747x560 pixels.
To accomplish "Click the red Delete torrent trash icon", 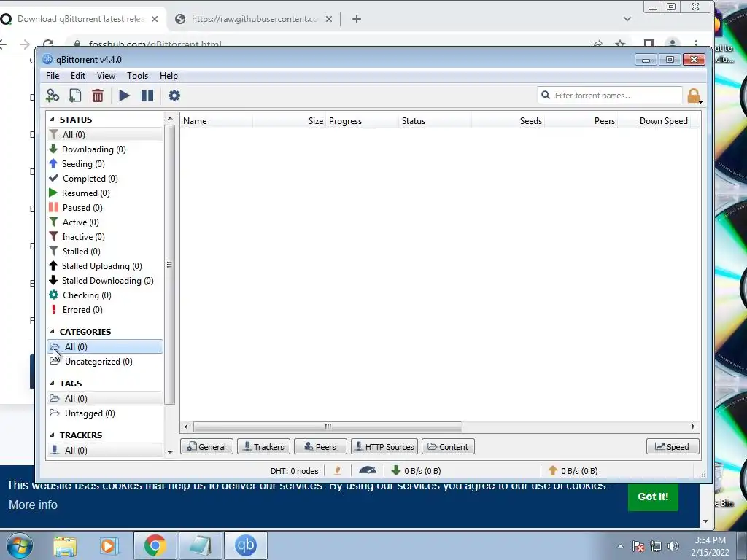I will click(x=98, y=96).
